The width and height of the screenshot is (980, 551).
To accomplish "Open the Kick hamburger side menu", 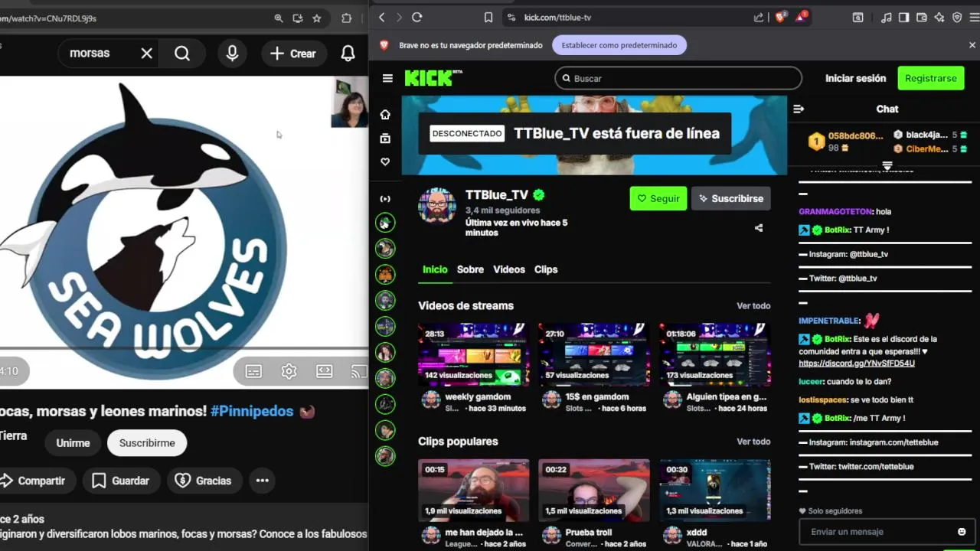I will (x=387, y=78).
